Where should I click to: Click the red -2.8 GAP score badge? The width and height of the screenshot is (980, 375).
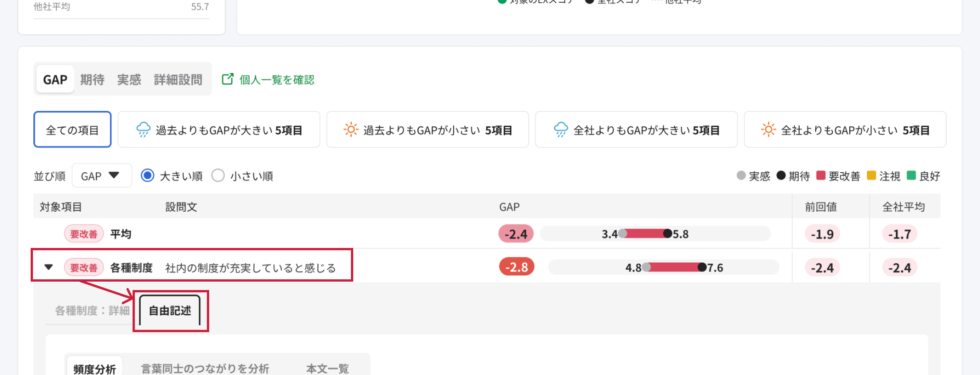(516, 267)
